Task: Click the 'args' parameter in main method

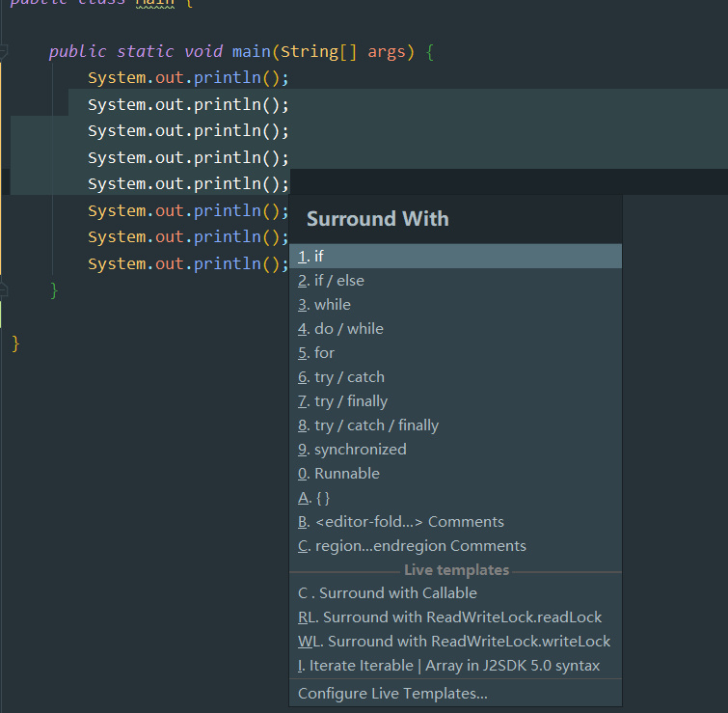Action: (387, 51)
